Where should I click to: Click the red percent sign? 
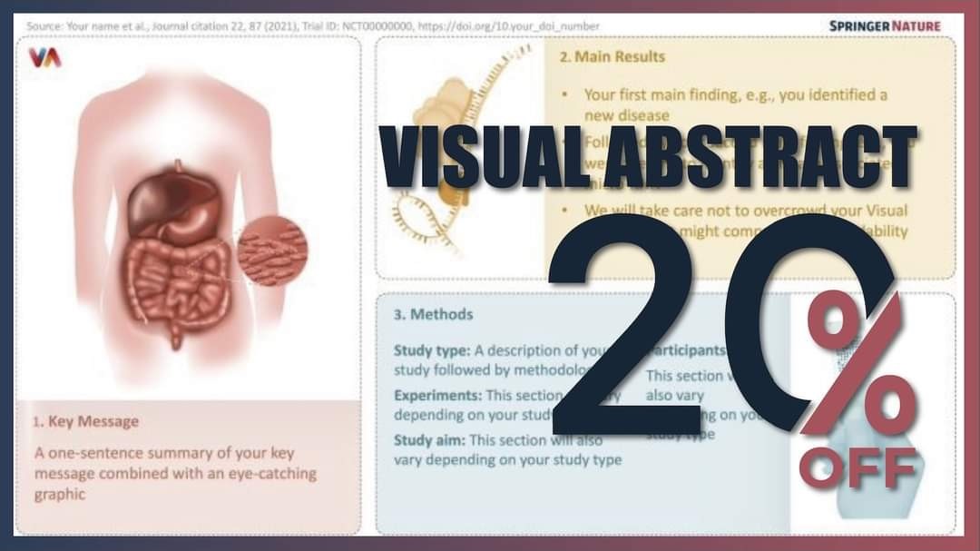pos(858,364)
